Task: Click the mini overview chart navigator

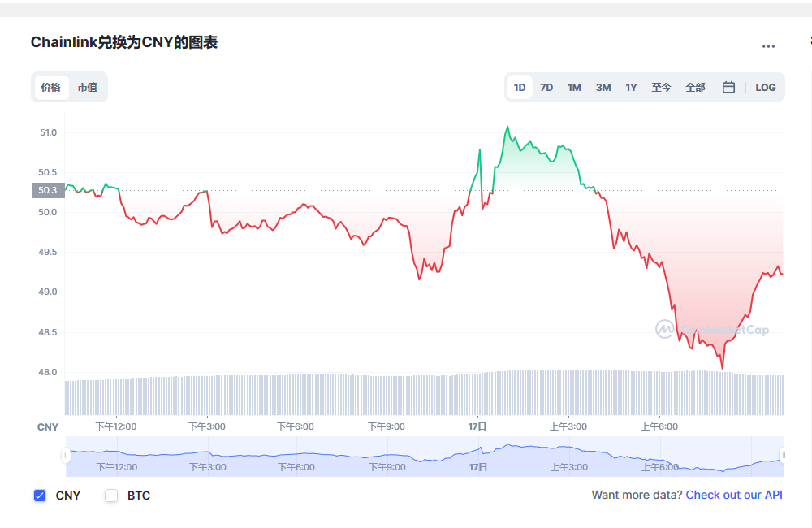Action: click(425, 456)
